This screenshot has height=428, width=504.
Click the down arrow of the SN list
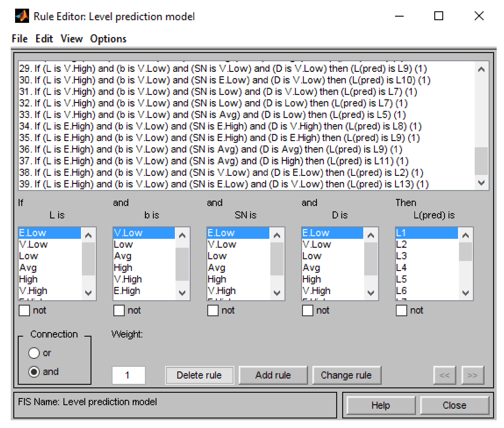(277, 293)
